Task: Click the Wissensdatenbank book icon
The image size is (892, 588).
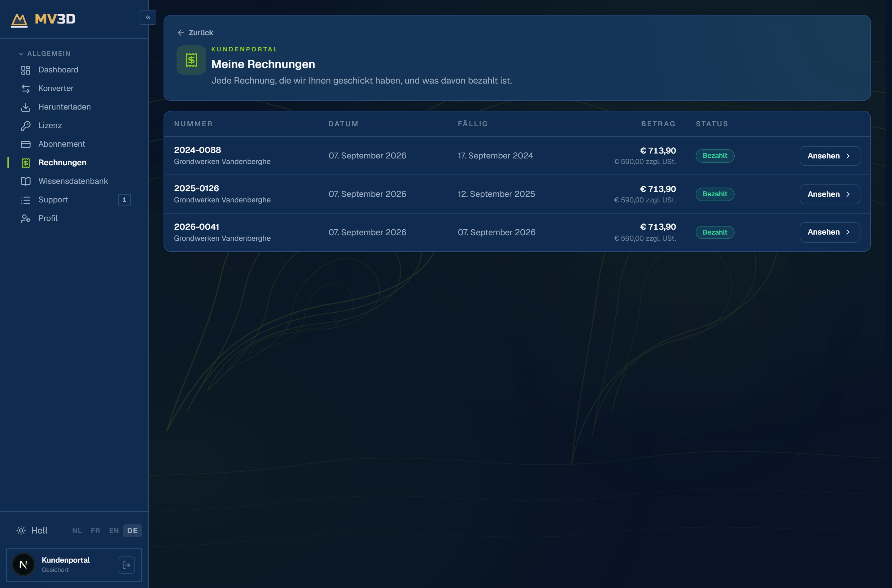Action: 25,181
